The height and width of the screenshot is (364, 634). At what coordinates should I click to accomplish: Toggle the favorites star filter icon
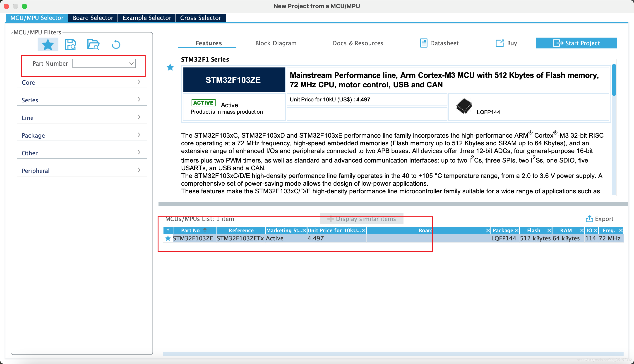[x=48, y=45]
